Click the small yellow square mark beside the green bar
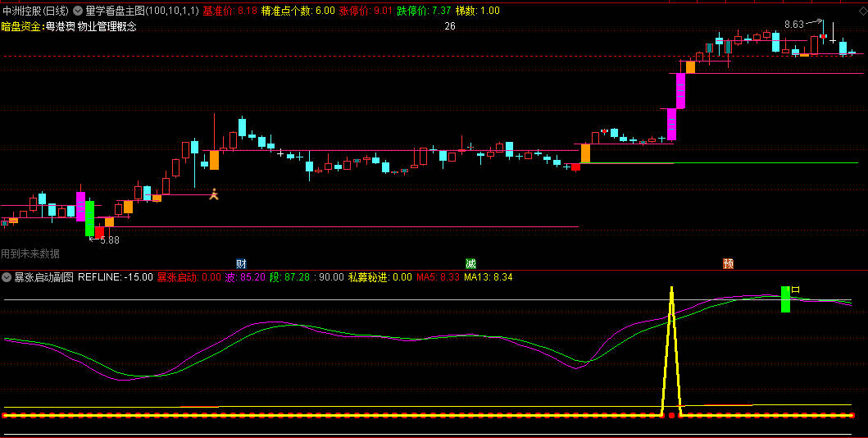 (x=796, y=289)
